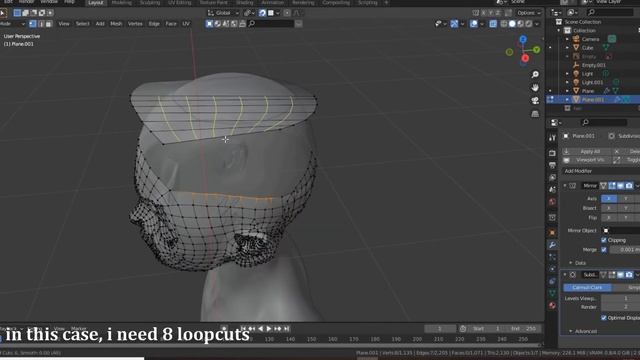Click the hand pan view icon

pos(535,88)
